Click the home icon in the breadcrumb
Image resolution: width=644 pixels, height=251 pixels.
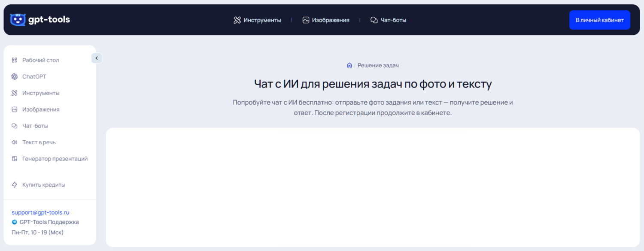349,65
